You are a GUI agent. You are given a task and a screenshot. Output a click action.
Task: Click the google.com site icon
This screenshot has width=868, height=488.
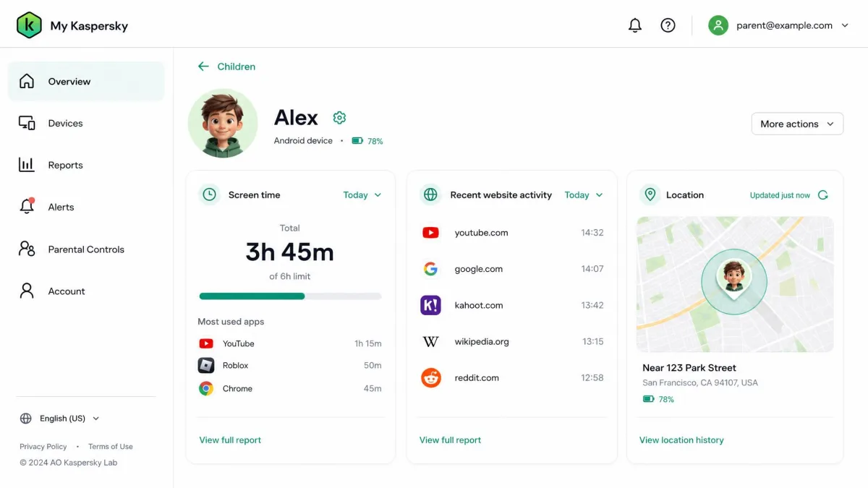coord(430,269)
